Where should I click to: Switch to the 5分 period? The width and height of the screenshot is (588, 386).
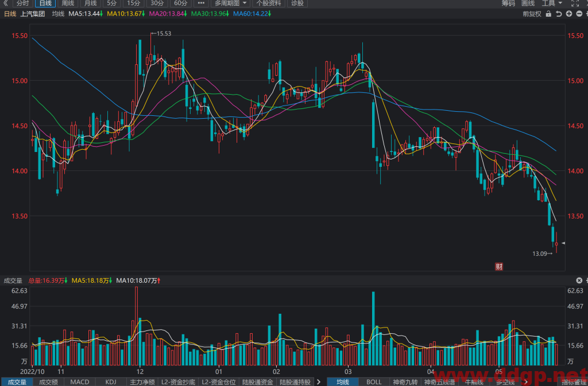pos(111,3)
